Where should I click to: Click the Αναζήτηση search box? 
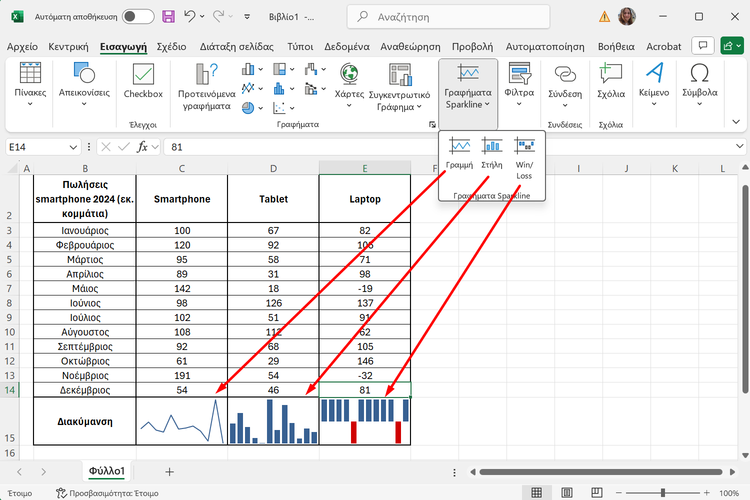coord(448,17)
